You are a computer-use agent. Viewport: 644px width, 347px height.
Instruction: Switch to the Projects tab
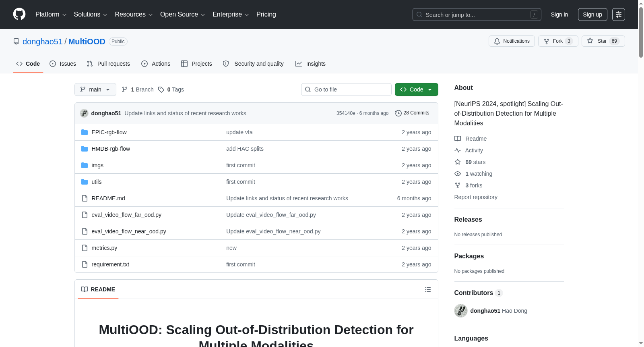(196, 64)
